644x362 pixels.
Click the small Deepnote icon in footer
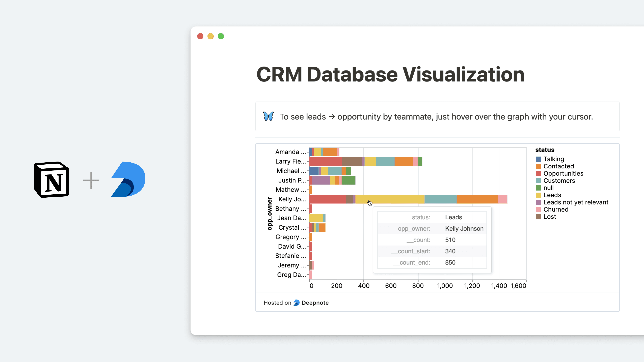point(297,303)
